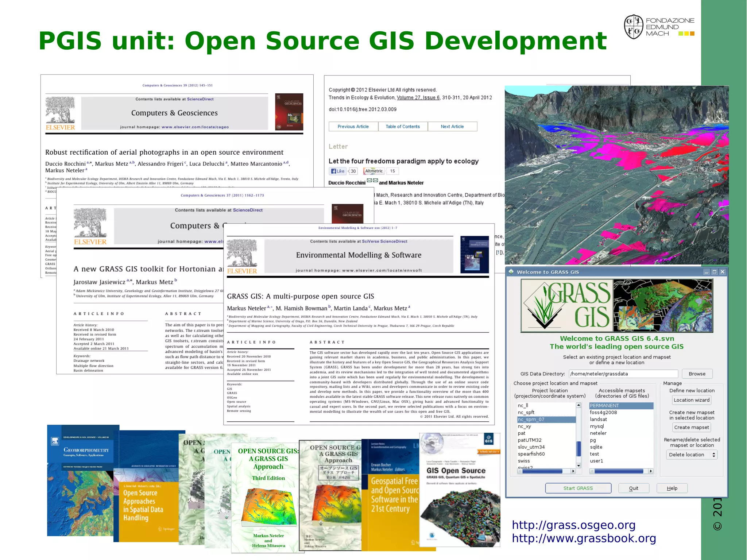Open Open Source Approaches in Spatial Data Handling book

(x=146, y=487)
